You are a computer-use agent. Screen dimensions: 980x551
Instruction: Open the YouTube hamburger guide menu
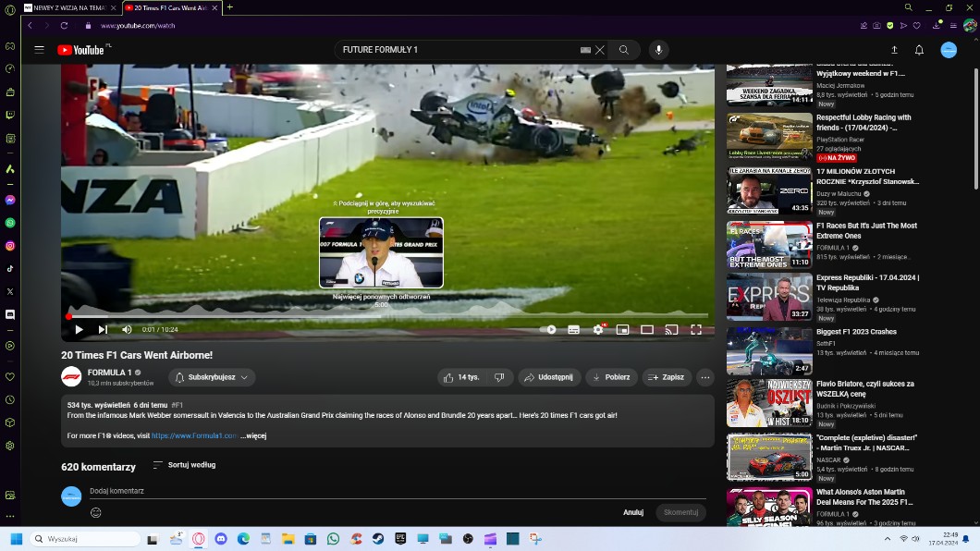click(x=40, y=50)
